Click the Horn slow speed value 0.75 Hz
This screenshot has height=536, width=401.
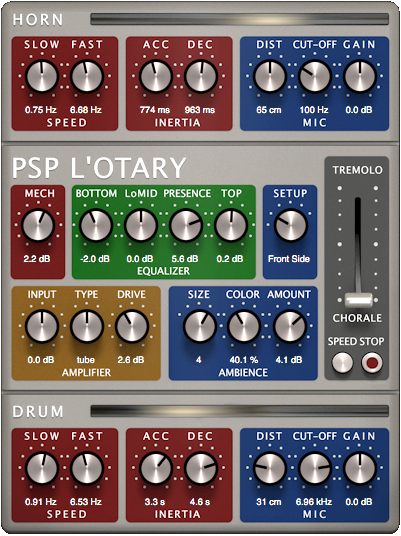(41, 110)
